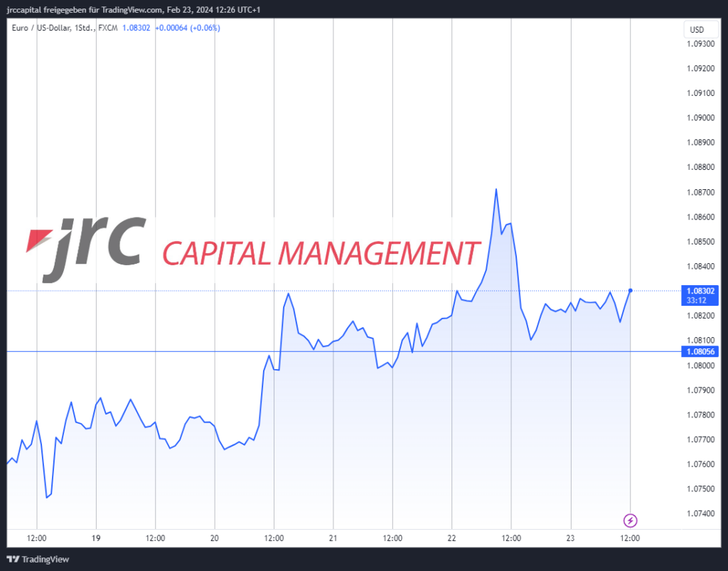The image size is (728, 571).
Task: Click the 1.08000 price axis label
Action: point(700,365)
